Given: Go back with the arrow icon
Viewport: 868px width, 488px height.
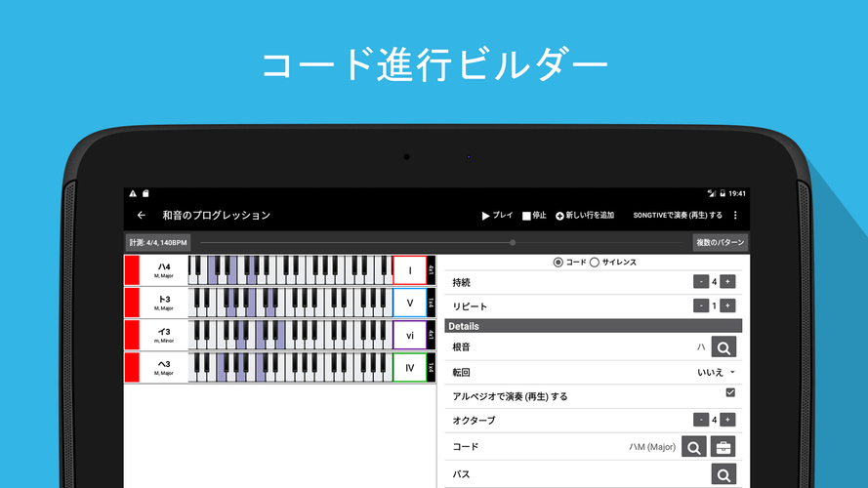Looking at the screenshot, I should point(142,216).
